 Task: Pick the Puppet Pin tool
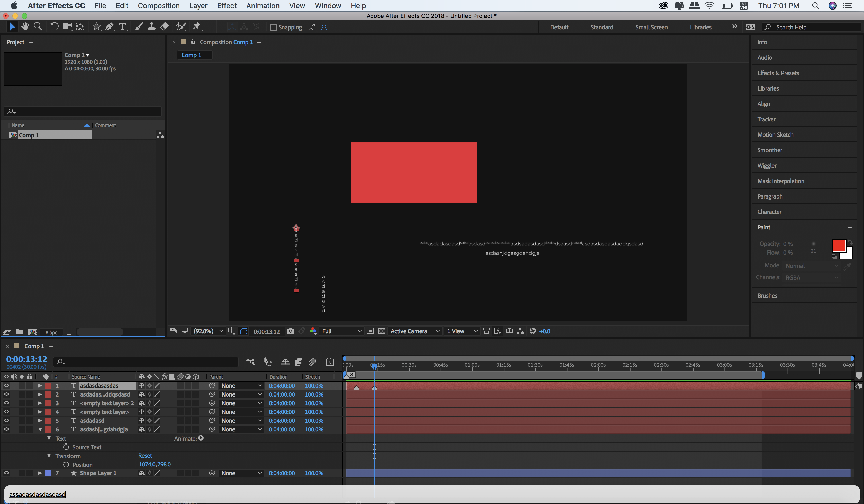pos(197,26)
